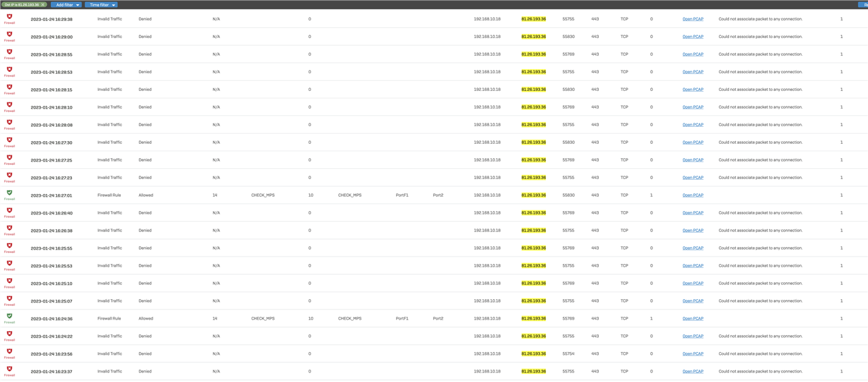Click Invalid Traffic in the 16:28:08 row
The height and width of the screenshot is (382, 868).
tap(110, 125)
